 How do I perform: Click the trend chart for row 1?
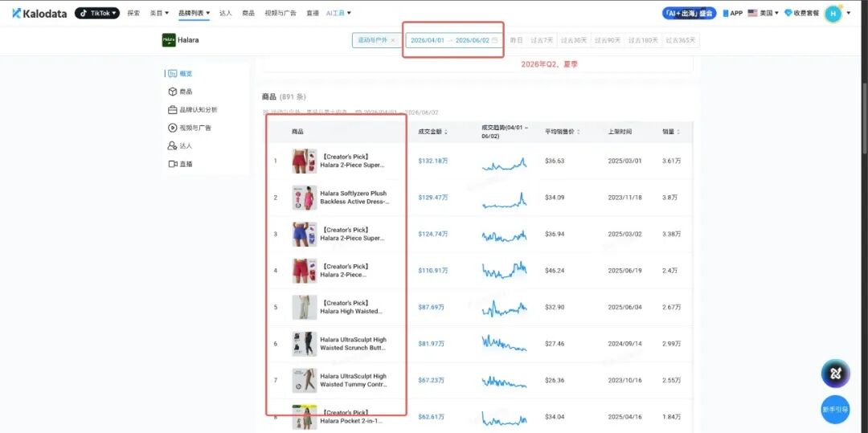pos(504,163)
